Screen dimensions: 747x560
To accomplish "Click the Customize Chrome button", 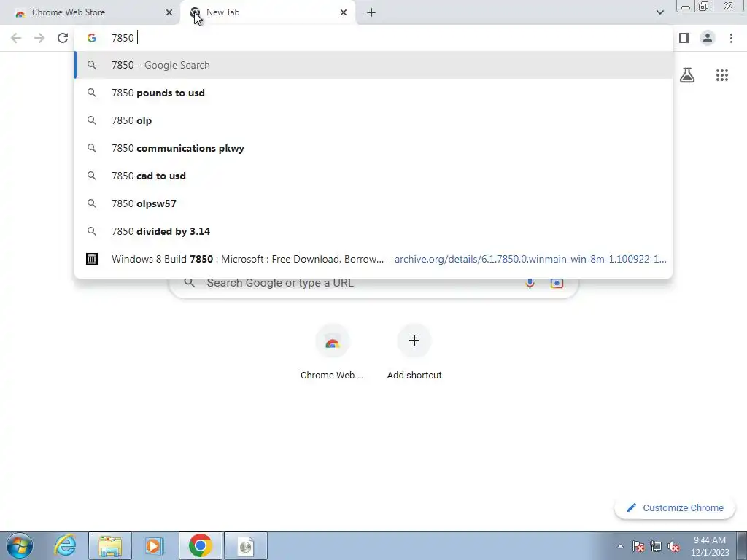I will (x=675, y=508).
